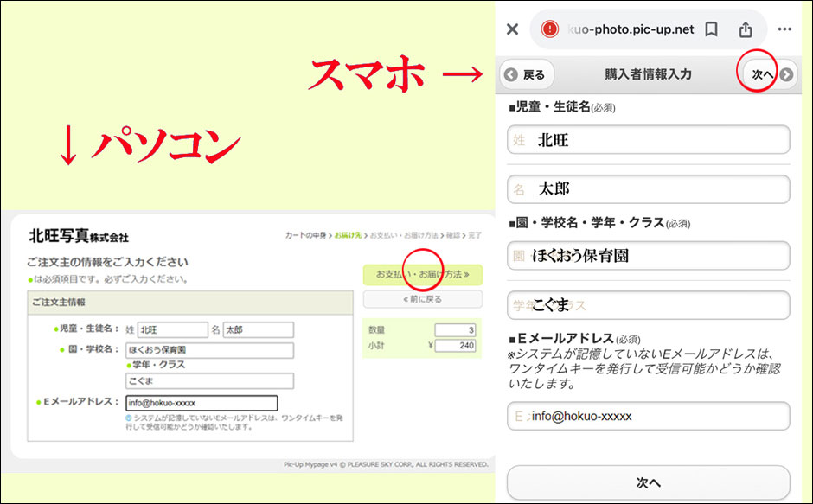Tap the right arrow beside top 次へ
The height and width of the screenshot is (504, 813).
[x=786, y=75]
